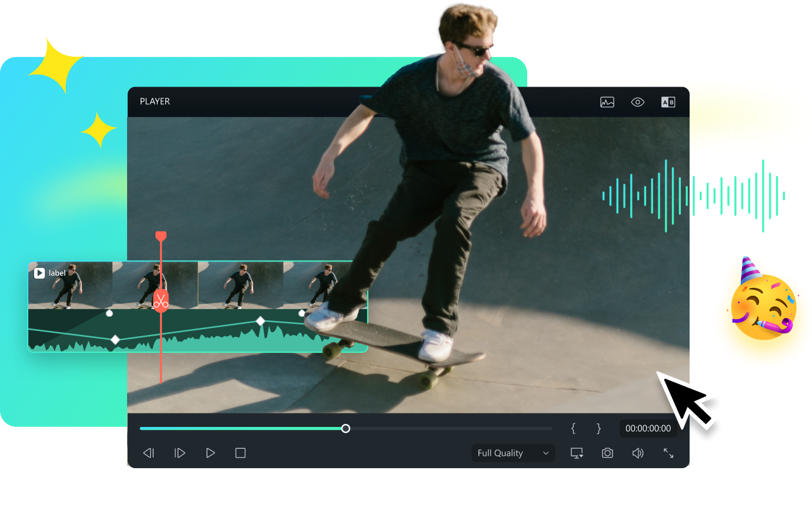812x520 pixels.
Task: Start playback with the Play button
Action: click(210, 453)
